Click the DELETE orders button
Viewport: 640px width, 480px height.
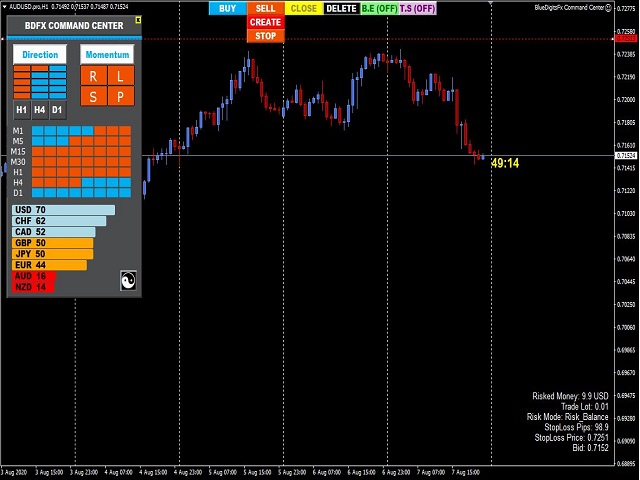click(x=342, y=8)
